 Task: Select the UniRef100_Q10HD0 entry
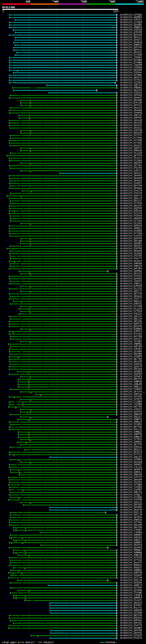(131, 351)
